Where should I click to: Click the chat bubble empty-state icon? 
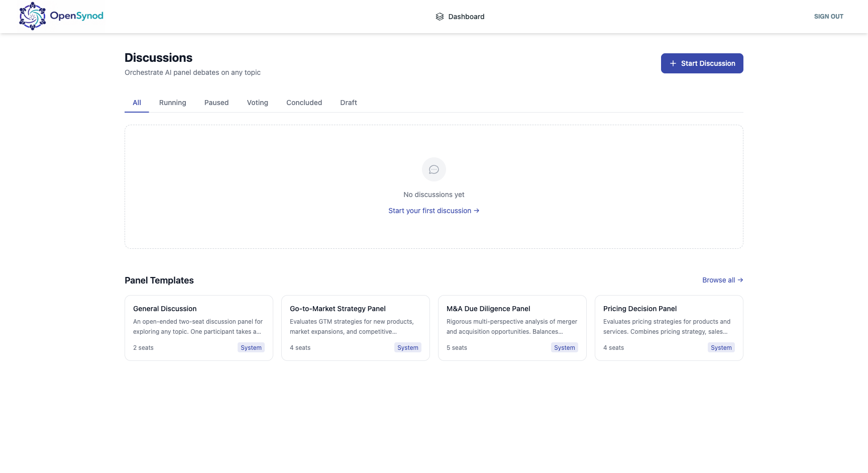(434, 169)
